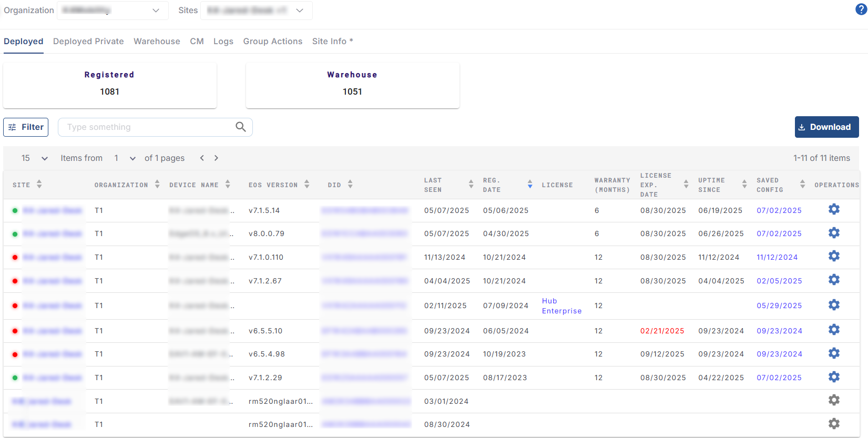The image size is (868, 438).
Task: Click the Download button
Action: click(x=826, y=127)
